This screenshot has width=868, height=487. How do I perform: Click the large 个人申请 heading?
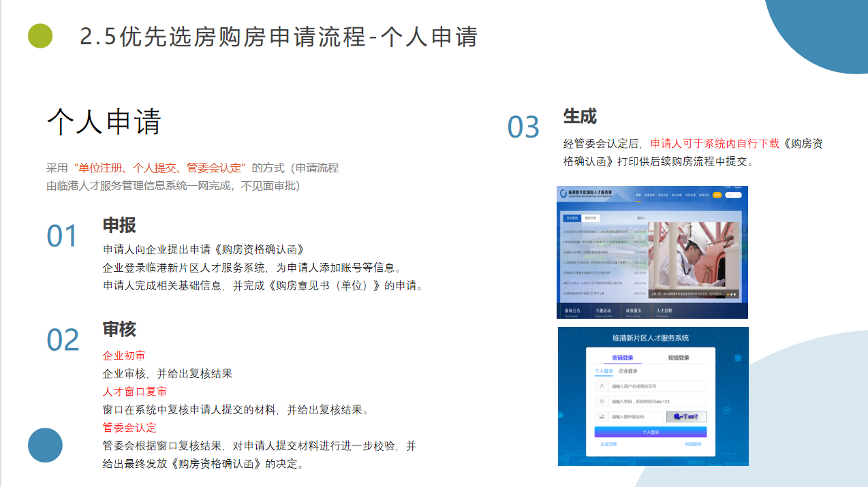(104, 123)
